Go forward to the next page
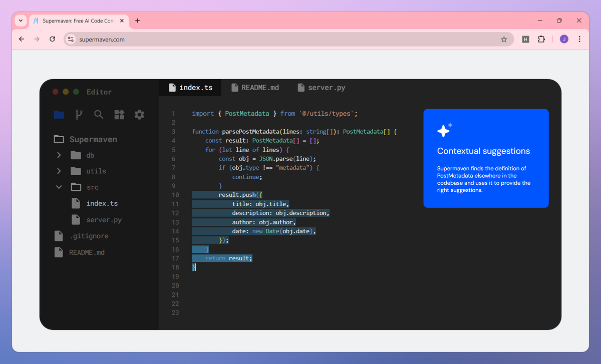601x364 pixels. 37,39
